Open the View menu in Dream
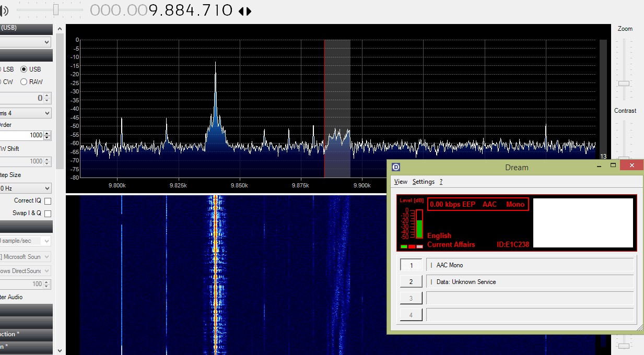644x355 pixels. pyautogui.click(x=401, y=182)
